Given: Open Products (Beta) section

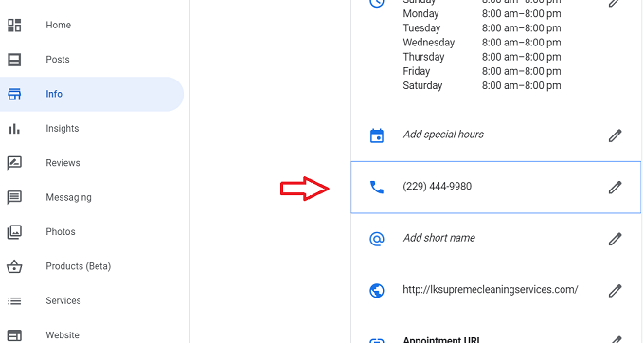Looking at the screenshot, I should pyautogui.click(x=78, y=266).
